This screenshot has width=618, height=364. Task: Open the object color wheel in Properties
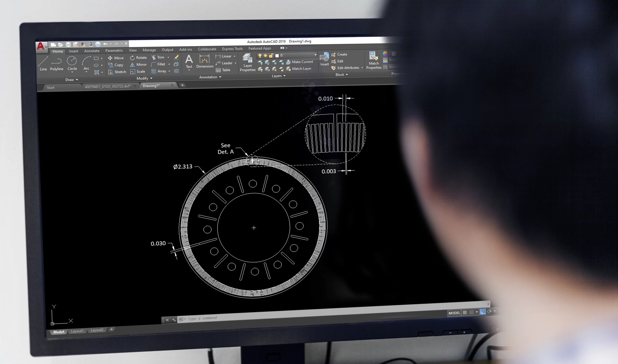385,54
